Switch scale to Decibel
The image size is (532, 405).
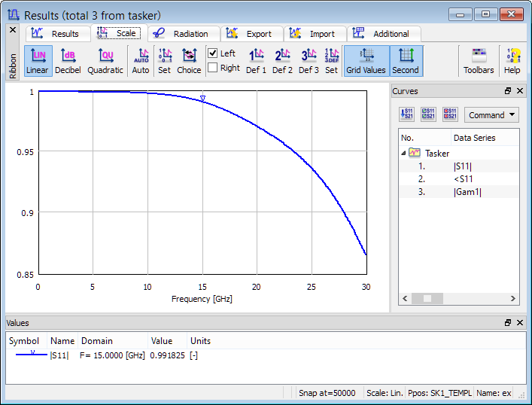point(68,60)
